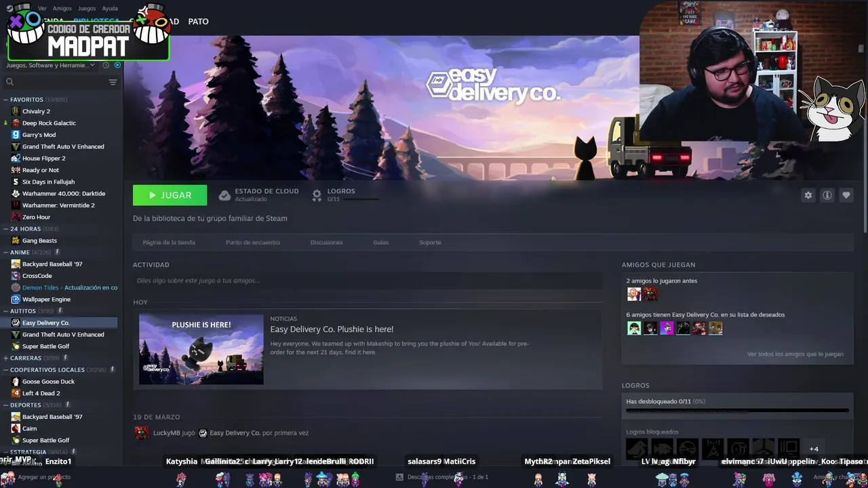Collapse the ANIME category
Screen dimensions: 868x488
point(5,252)
